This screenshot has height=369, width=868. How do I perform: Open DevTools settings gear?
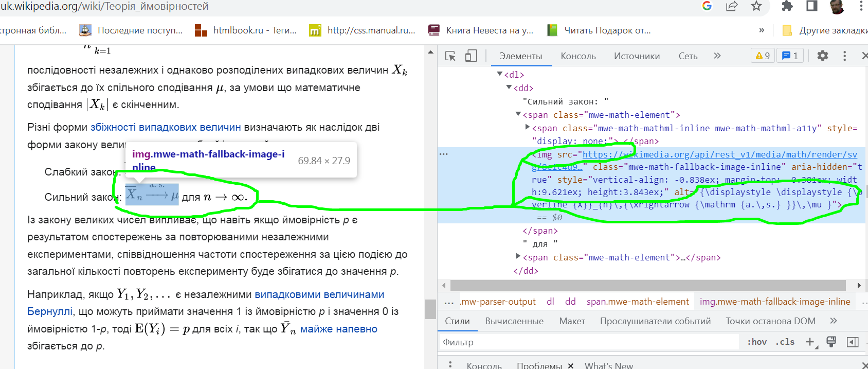pyautogui.click(x=823, y=56)
